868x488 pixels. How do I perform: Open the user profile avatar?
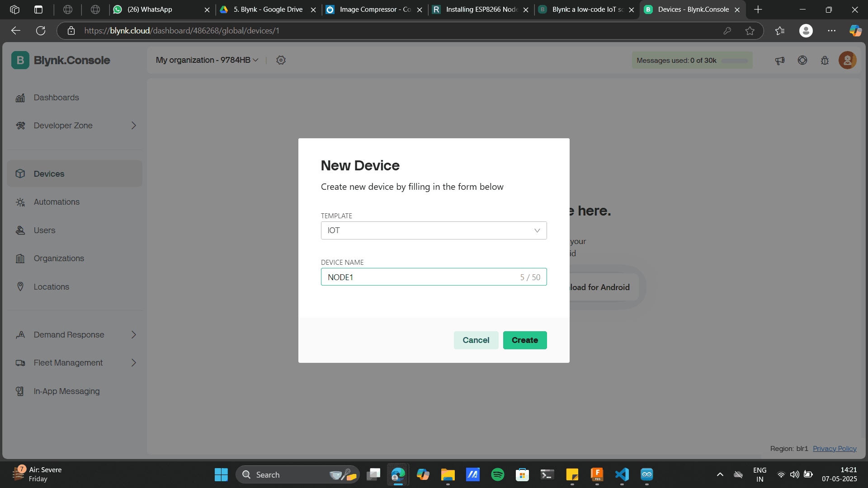tap(848, 60)
